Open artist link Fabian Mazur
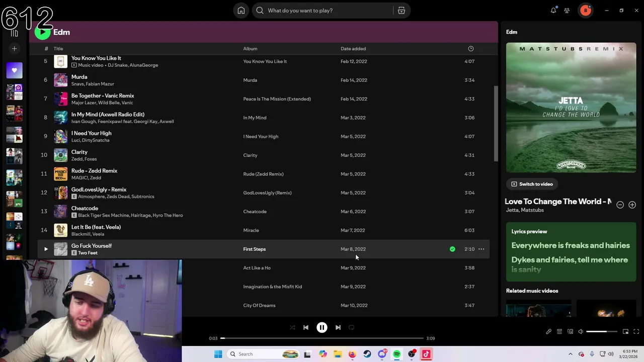 (x=100, y=84)
